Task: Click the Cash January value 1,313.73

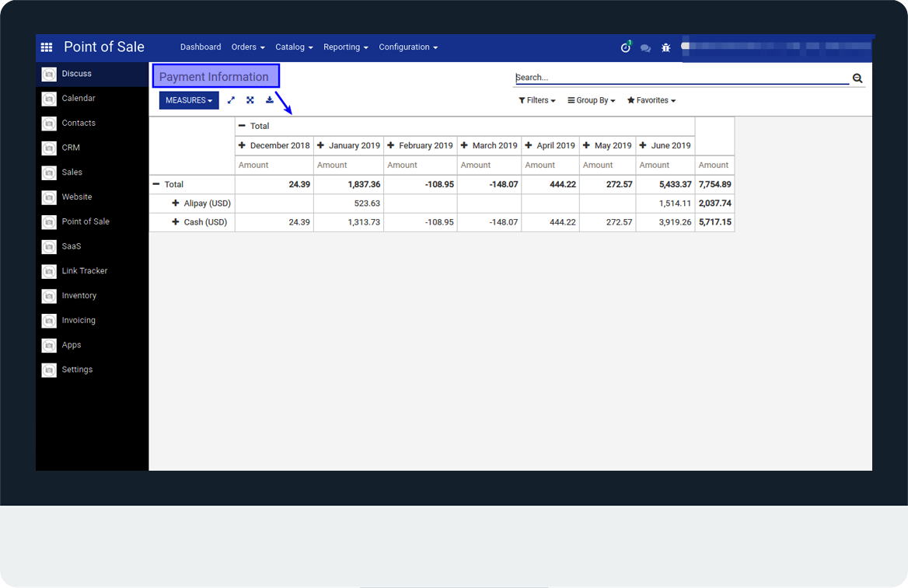Action: (348, 222)
